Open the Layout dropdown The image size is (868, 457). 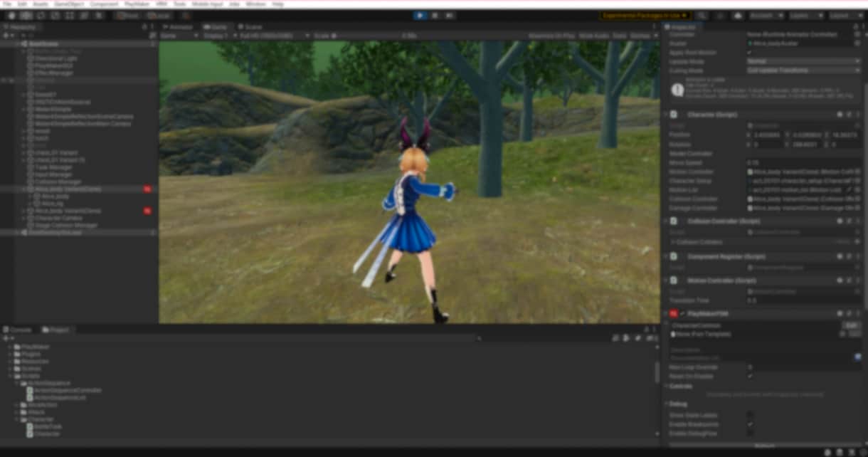(x=845, y=15)
